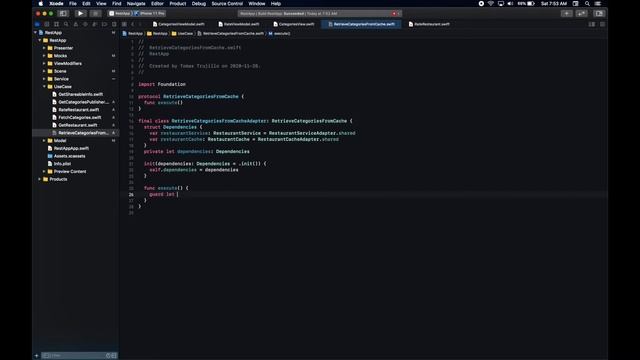
Task: Toggle recent files filter in navigator bottom
Action: [108, 356]
